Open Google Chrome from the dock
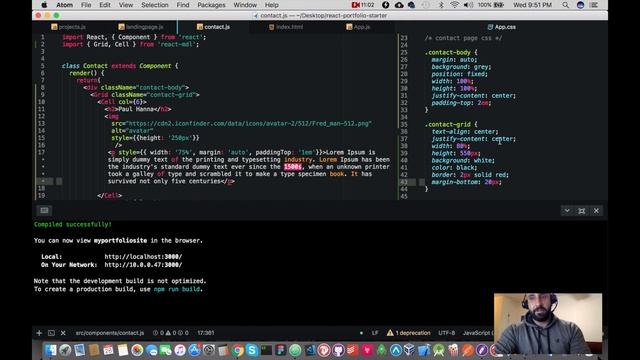This screenshot has width=640, height=360. click(x=238, y=350)
